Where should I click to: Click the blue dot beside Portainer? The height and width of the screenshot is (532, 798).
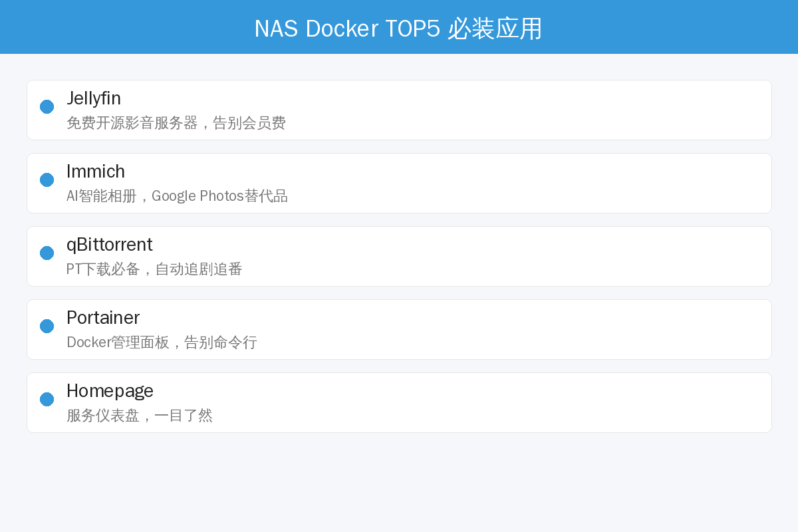coord(47,326)
